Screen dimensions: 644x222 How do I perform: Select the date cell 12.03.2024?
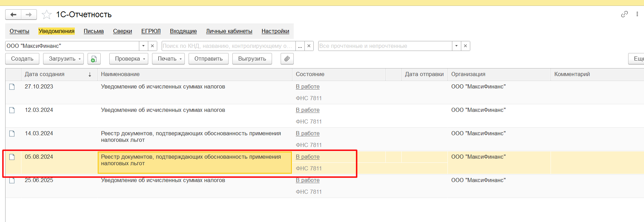(x=39, y=110)
